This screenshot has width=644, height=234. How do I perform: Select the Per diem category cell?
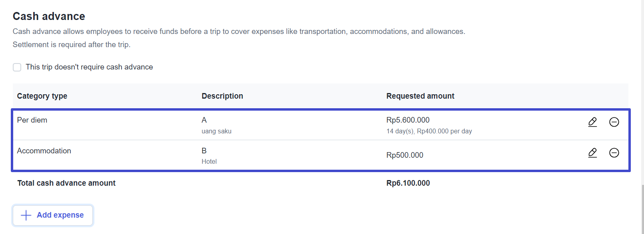click(x=32, y=120)
